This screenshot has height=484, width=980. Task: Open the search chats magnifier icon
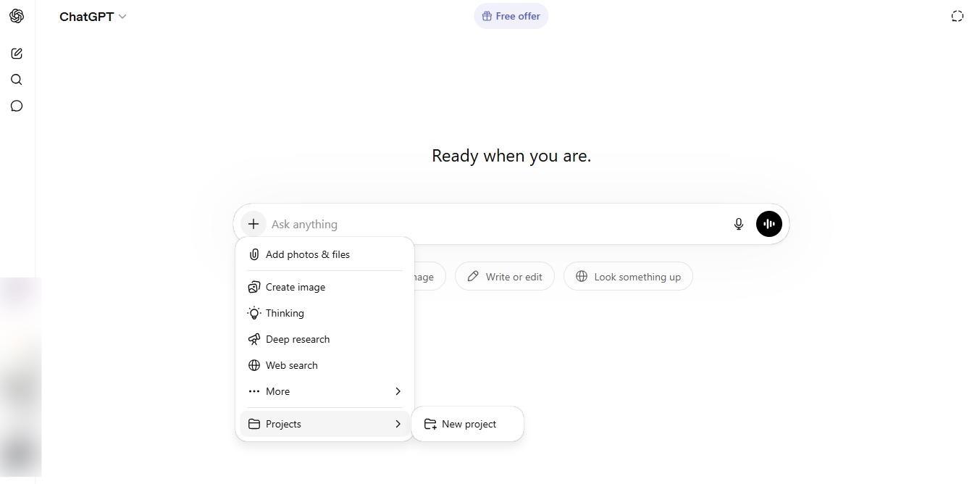point(17,80)
